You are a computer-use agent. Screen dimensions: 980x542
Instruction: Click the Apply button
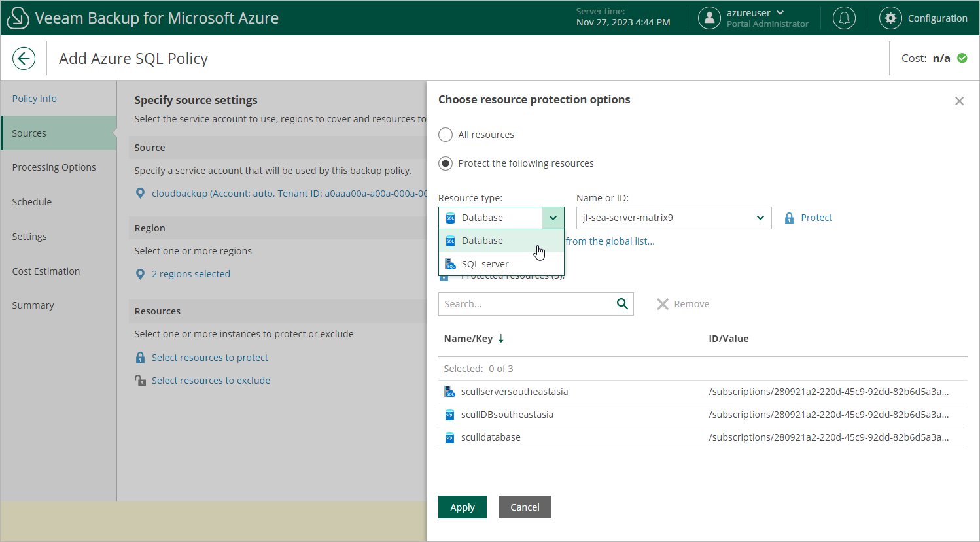click(463, 507)
